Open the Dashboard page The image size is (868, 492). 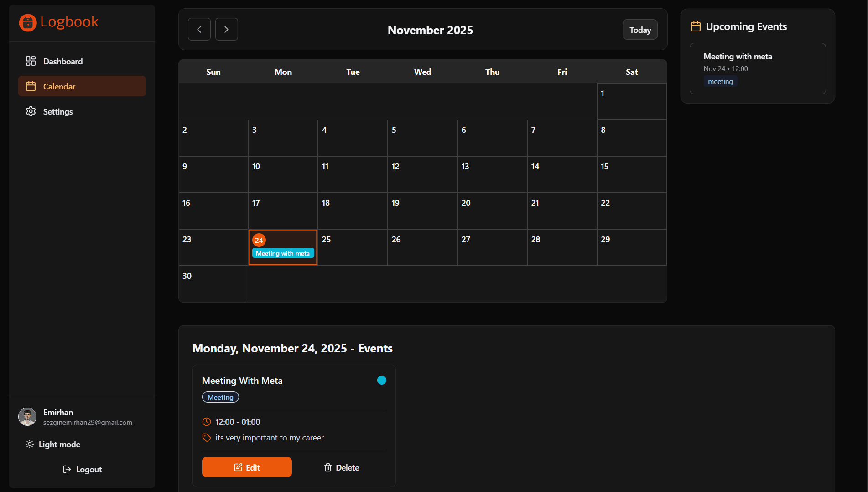(x=82, y=61)
